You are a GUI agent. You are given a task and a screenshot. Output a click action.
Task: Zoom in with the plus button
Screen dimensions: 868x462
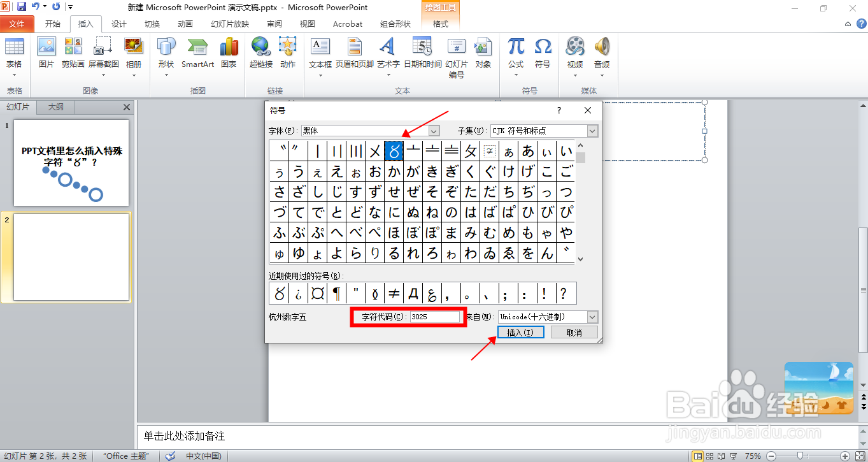pyautogui.click(x=844, y=456)
